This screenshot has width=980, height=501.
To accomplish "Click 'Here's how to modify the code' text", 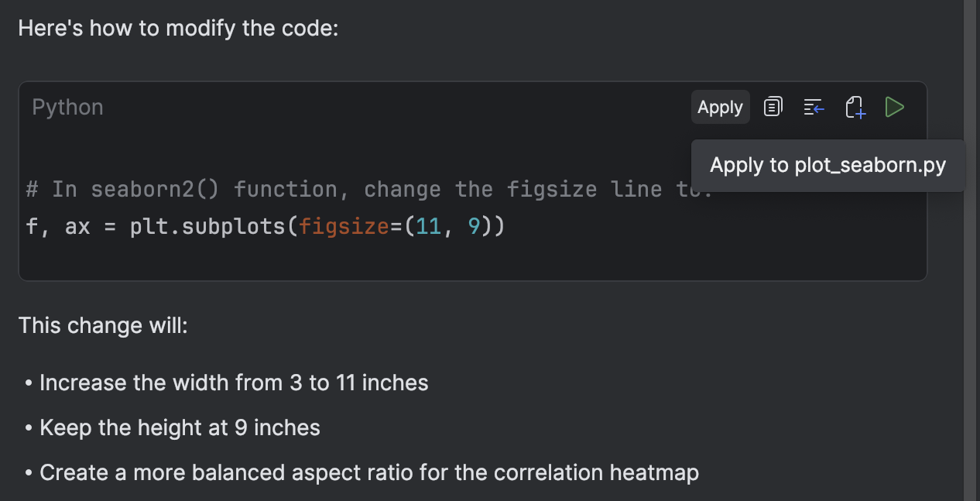I will (x=178, y=29).
